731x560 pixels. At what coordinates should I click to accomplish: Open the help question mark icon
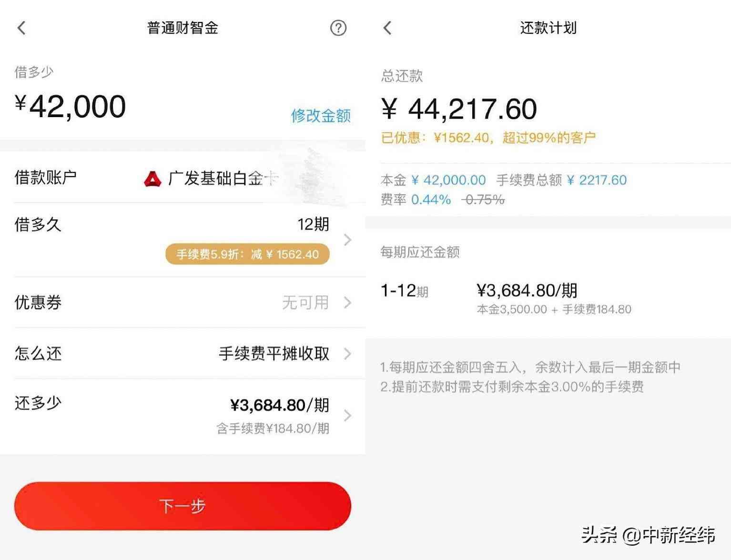[338, 28]
